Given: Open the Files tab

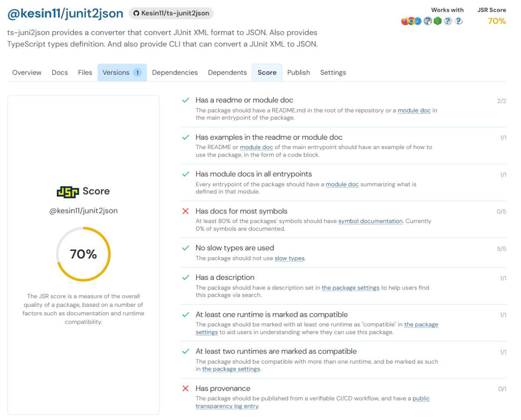Looking at the screenshot, I should [x=85, y=72].
